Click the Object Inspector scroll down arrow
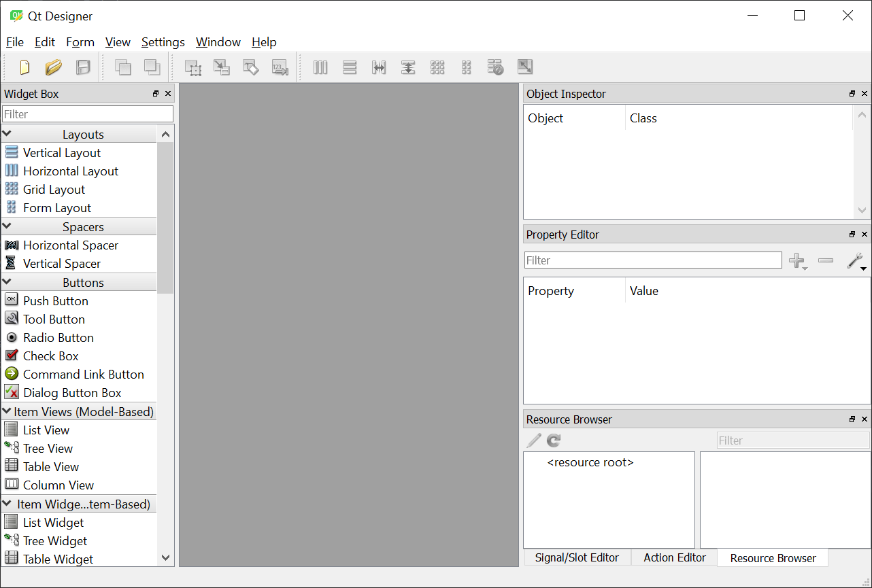This screenshot has width=872, height=588. pos(862,211)
